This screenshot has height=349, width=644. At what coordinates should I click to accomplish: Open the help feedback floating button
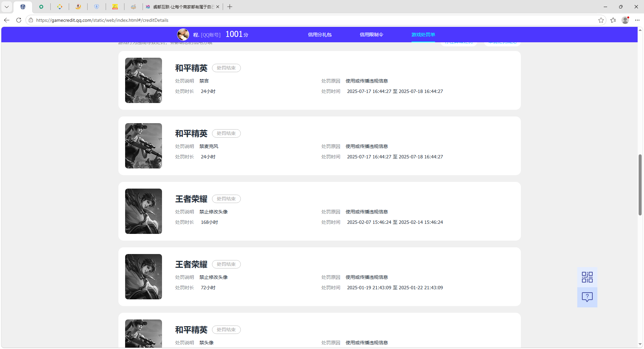pyautogui.click(x=587, y=297)
